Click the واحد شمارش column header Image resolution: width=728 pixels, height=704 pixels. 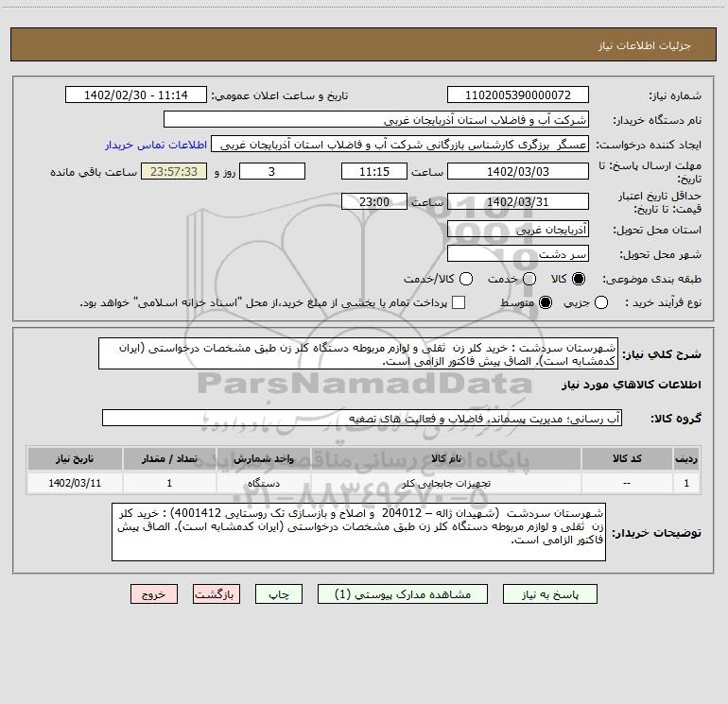click(x=264, y=459)
